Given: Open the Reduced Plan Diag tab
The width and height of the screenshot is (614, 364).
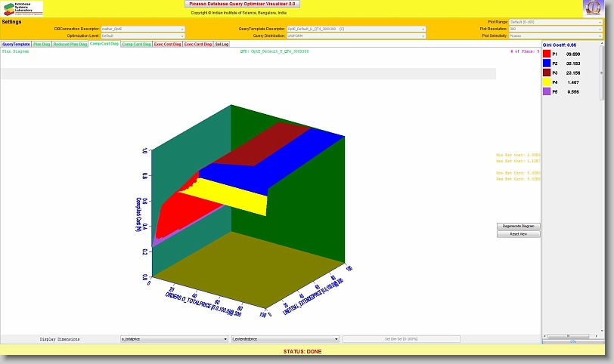Looking at the screenshot, I should click(70, 45).
